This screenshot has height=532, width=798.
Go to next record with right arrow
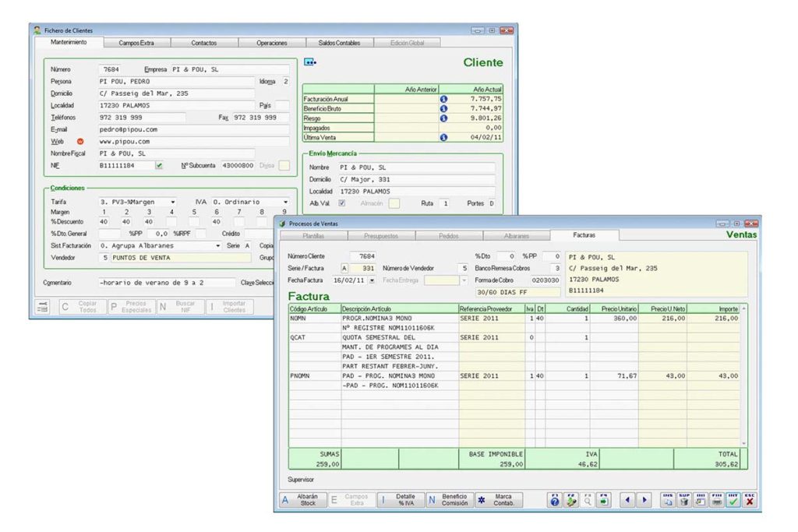(644, 499)
